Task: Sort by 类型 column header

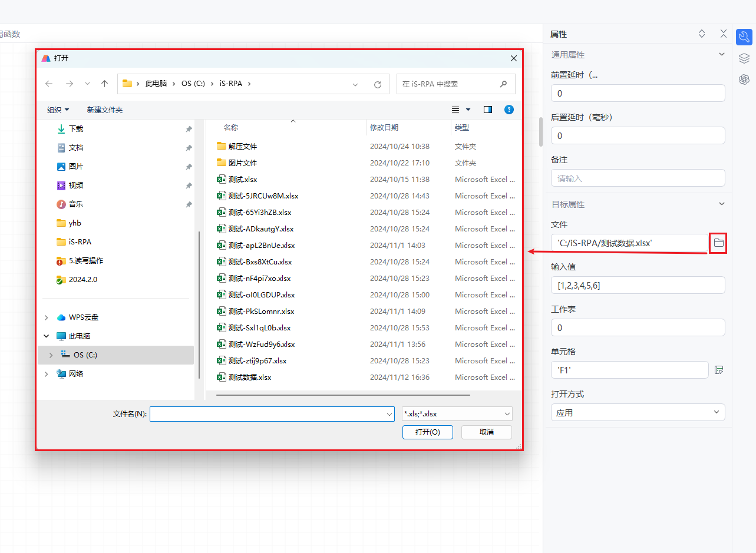Action: tap(462, 127)
